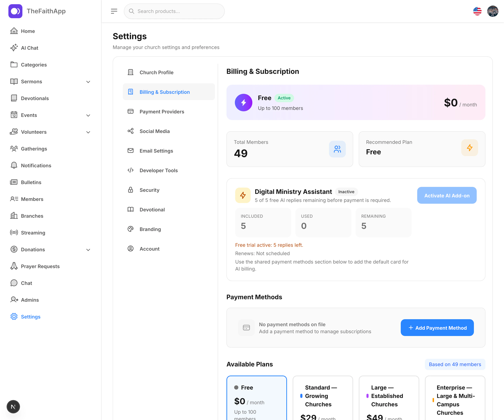Open the Email Settings tab
504x420 pixels.
coord(169,151)
